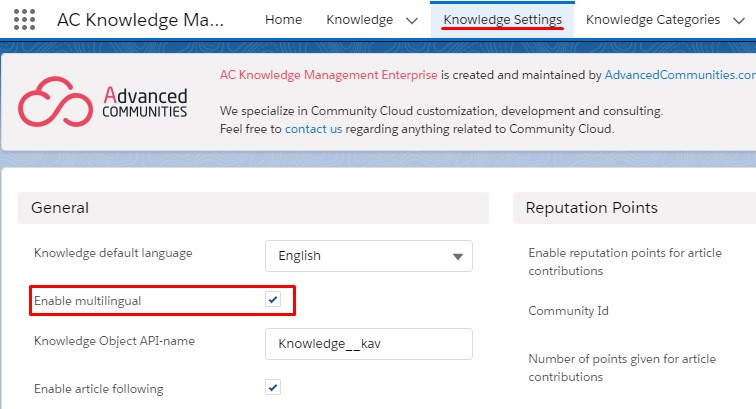Select the Knowledge Settings tab

coord(502,20)
